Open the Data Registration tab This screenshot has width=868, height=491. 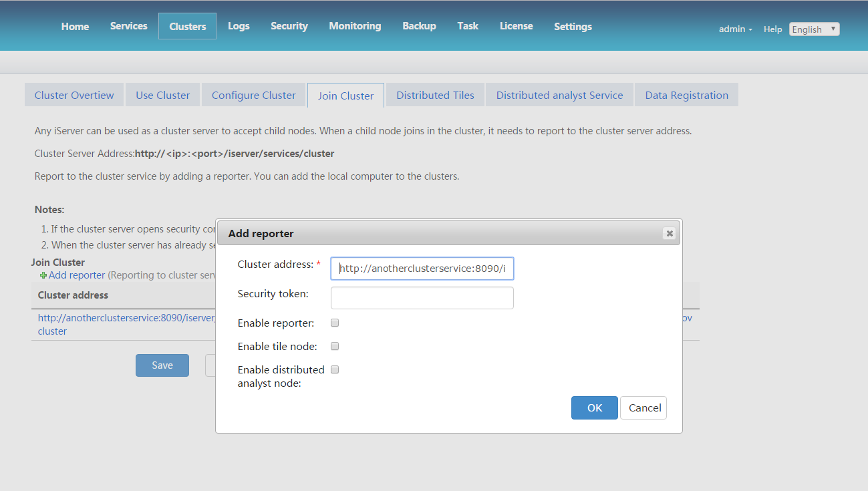(x=686, y=95)
